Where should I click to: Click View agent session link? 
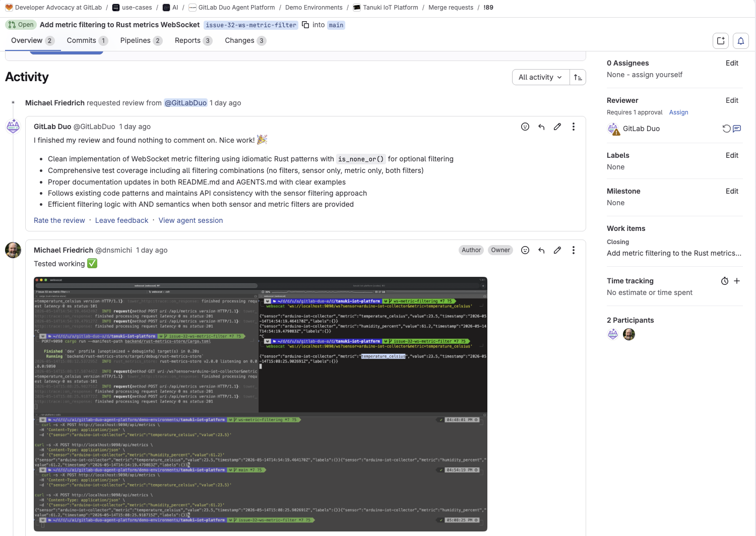(191, 220)
